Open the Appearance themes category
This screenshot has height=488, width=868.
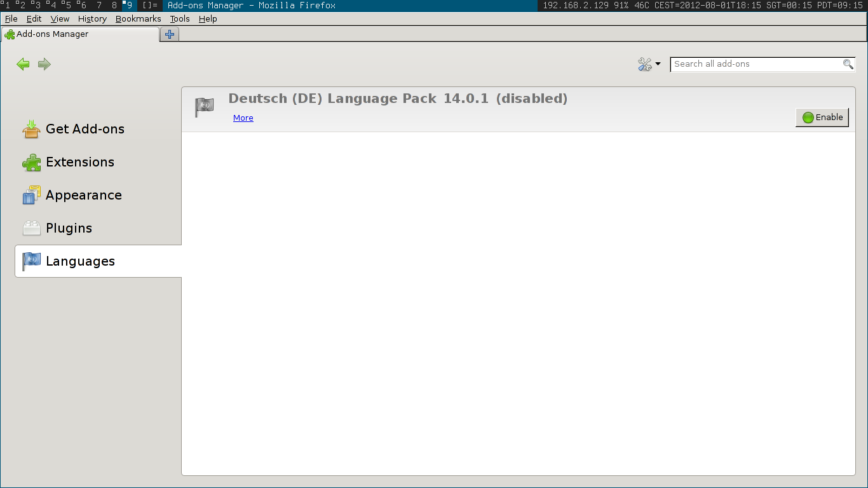pyautogui.click(x=83, y=195)
